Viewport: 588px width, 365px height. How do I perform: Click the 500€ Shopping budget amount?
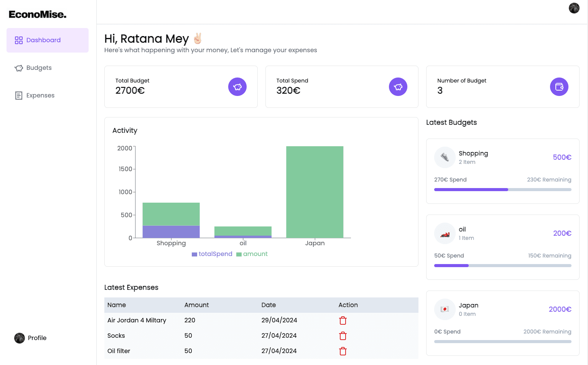(562, 157)
